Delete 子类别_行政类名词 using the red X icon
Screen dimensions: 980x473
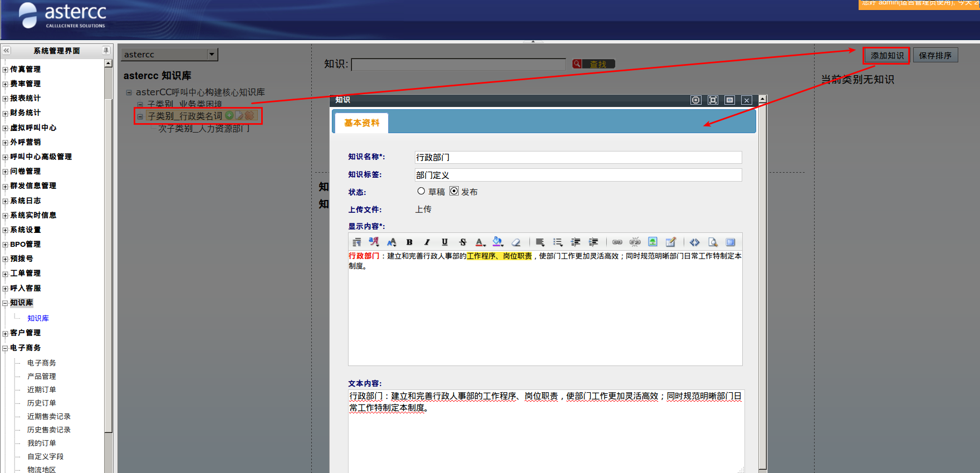249,115
